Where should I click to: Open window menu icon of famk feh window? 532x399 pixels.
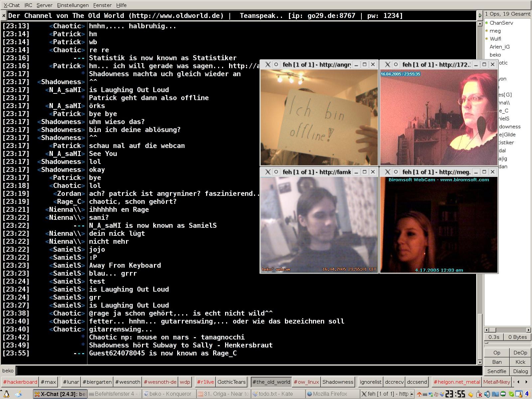point(268,172)
